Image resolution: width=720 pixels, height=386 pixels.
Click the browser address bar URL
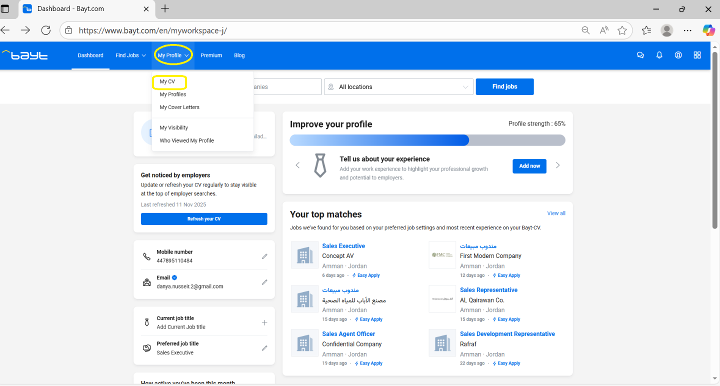pos(152,31)
